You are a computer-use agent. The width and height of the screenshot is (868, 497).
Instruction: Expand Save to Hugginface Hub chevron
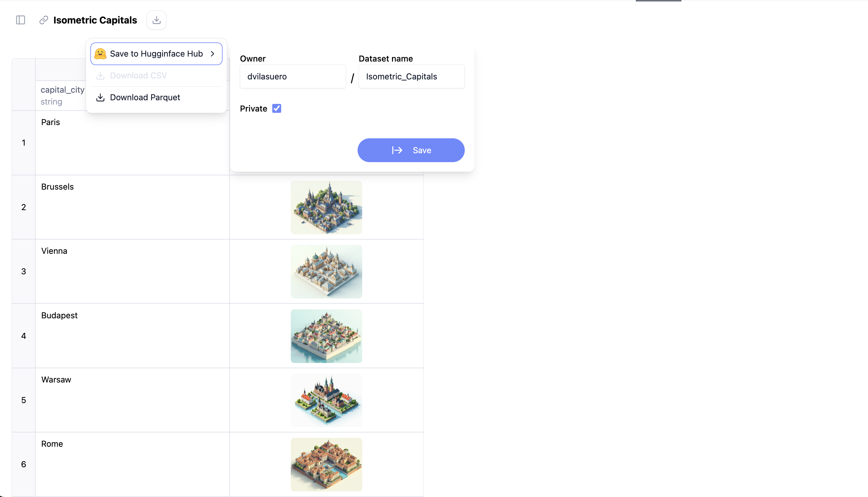(213, 54)
